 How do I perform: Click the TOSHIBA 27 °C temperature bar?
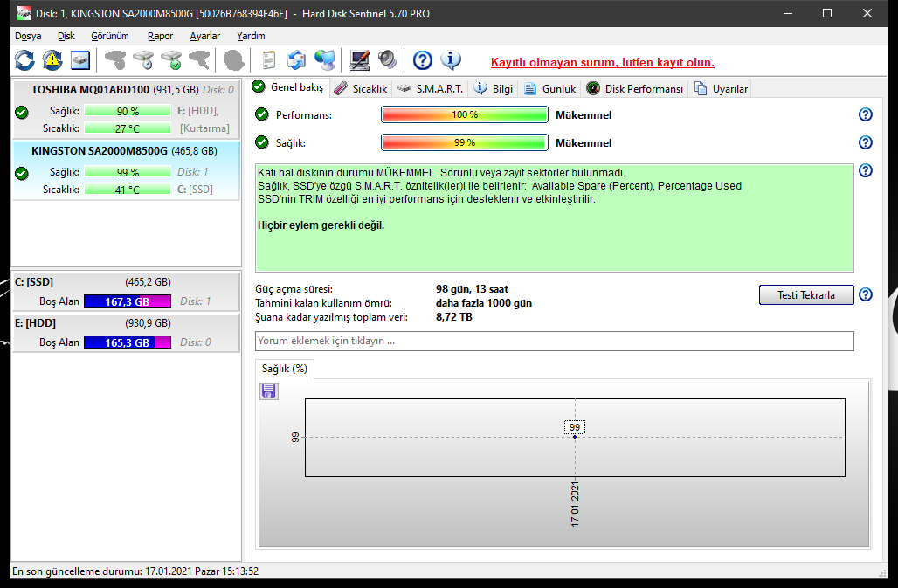point(128,128)
